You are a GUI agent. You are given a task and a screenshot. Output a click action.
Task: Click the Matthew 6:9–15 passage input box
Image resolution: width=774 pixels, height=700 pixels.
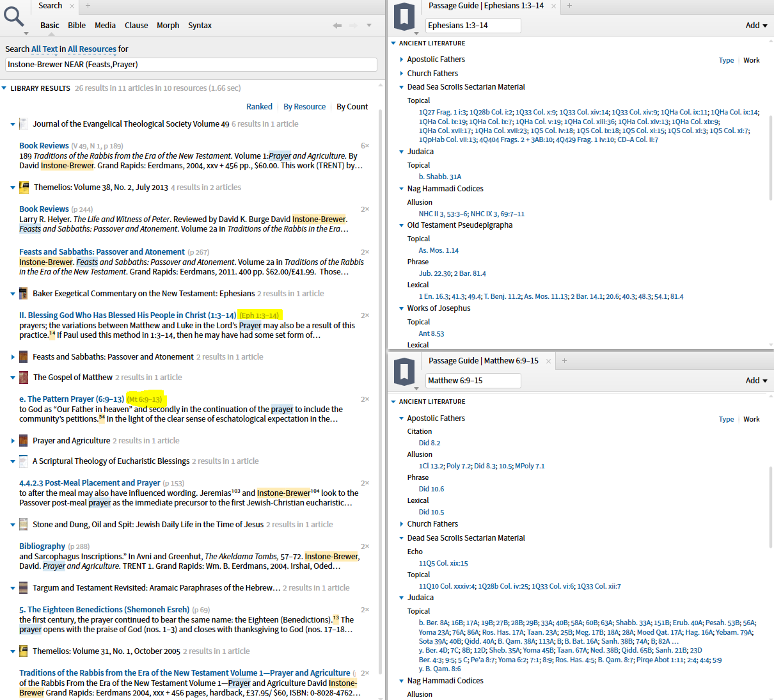pos(473,381)
